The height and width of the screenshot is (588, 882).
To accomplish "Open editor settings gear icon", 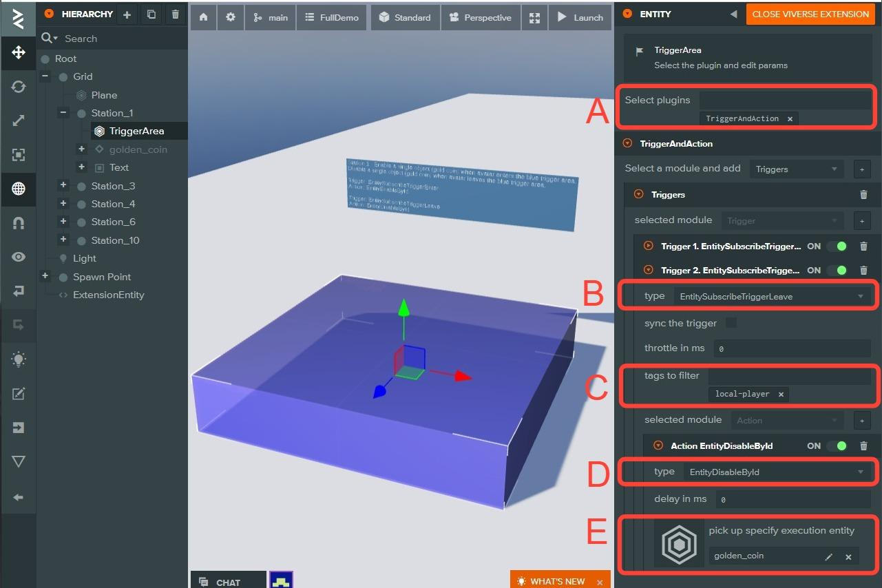I will pyautogui.click(x=231, y=17).
